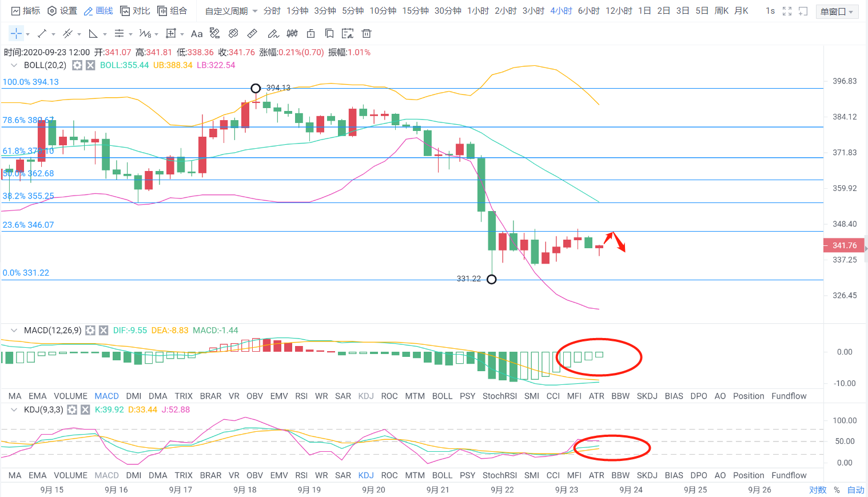Select the 12小时 timeframe
Viewport: 868px width, 497px height.
point(619,11)
